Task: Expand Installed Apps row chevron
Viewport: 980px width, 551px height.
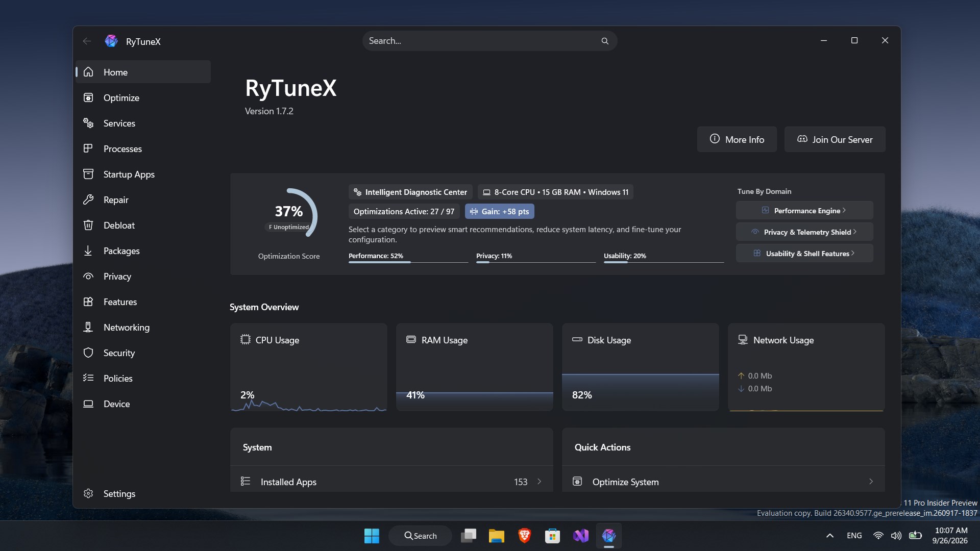Action: pyautogui.click(x=539, y=482)
